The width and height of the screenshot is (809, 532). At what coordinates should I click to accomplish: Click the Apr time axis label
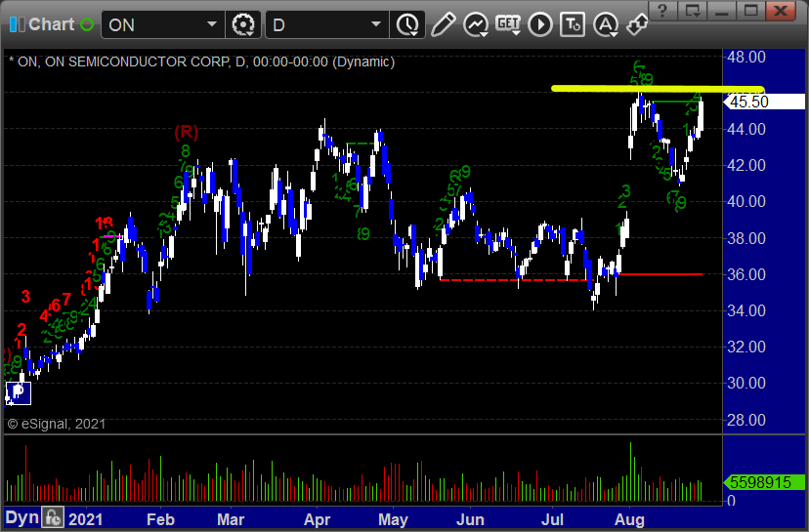317,519
